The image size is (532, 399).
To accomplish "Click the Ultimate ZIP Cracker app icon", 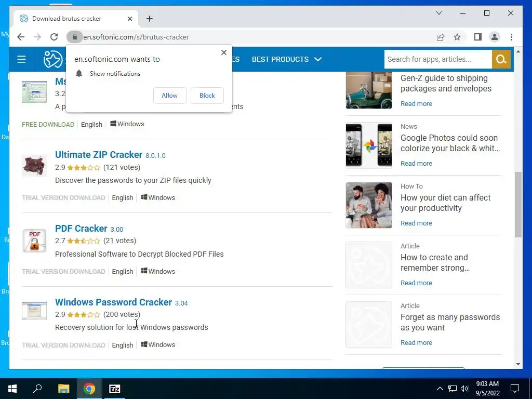I will pos(34,166).
